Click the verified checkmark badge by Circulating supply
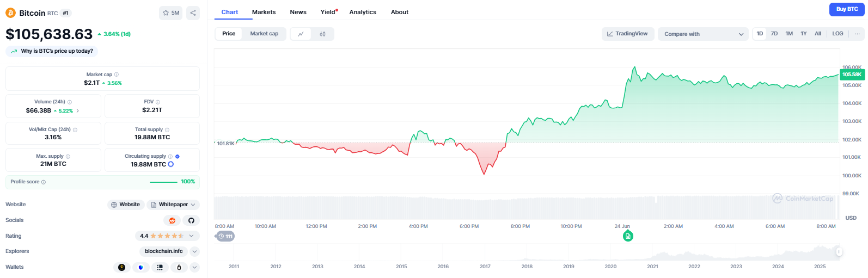 click(178, 156)
